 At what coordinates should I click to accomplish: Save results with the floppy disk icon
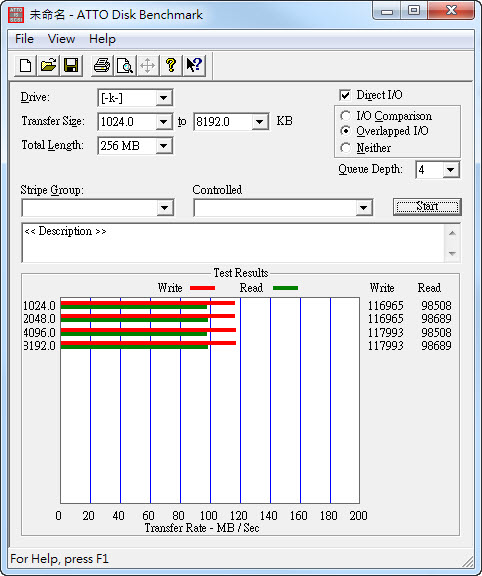(71, 66)
